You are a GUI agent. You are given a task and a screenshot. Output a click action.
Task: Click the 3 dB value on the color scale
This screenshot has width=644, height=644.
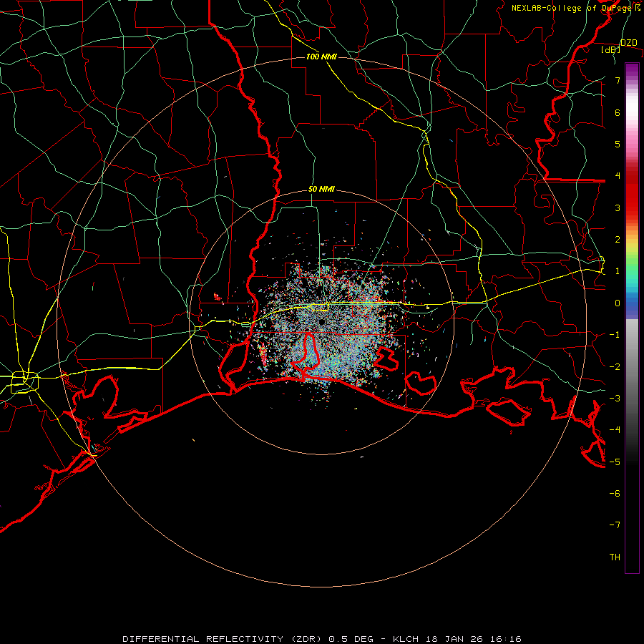click(x=618, y=208)
